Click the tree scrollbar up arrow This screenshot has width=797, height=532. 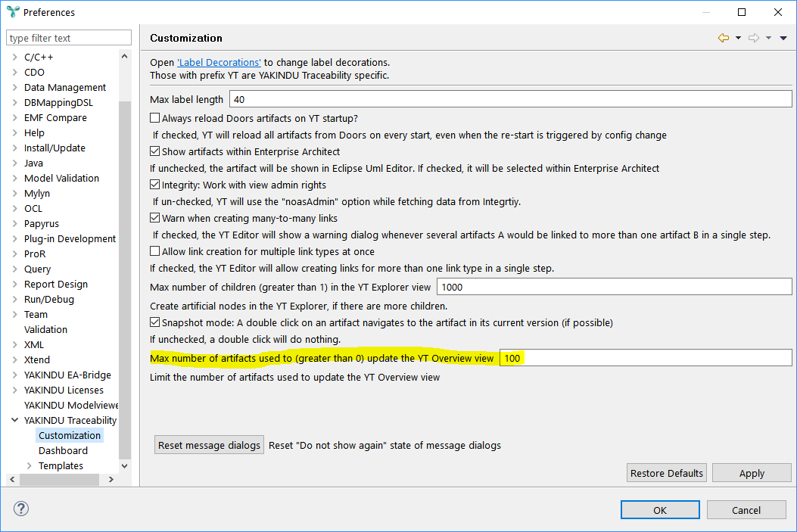tap(125, 57)
